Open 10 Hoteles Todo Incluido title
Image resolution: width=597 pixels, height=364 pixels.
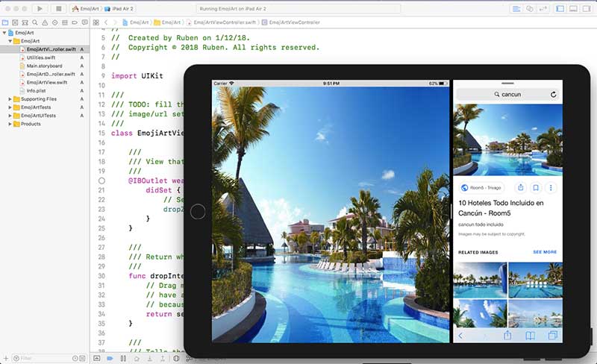tap(501, 208)
